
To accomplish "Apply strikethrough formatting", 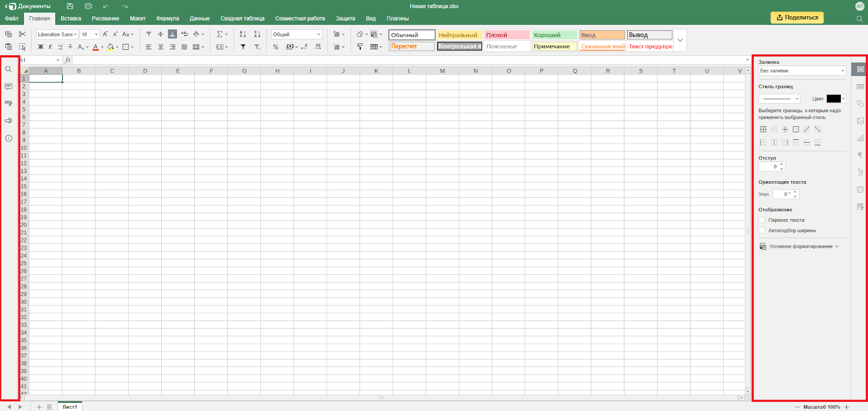I will point(71,47).
